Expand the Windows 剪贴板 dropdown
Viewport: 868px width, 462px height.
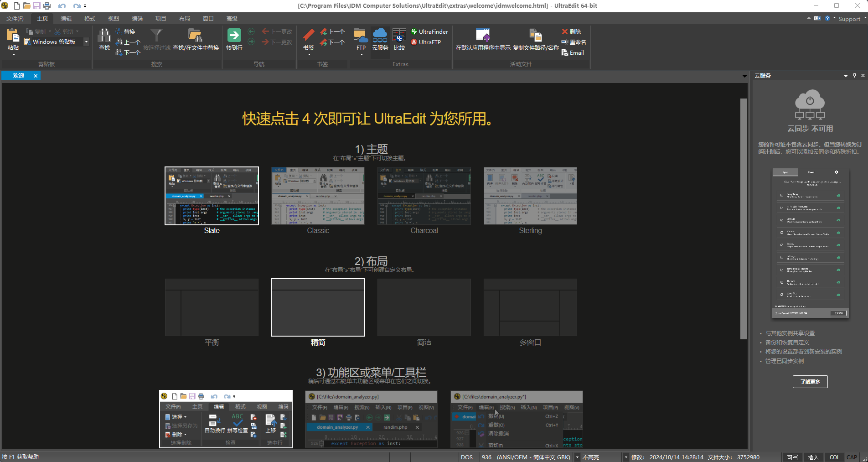pyautogui.click(x=86, y=42)
